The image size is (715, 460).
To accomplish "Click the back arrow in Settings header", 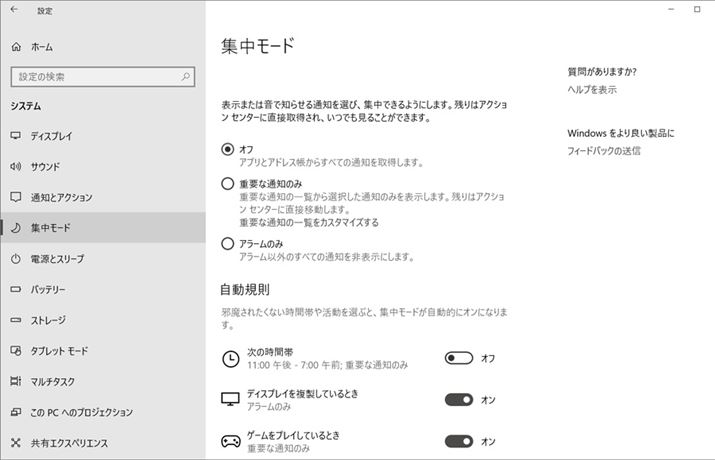I will click(14, 9).
